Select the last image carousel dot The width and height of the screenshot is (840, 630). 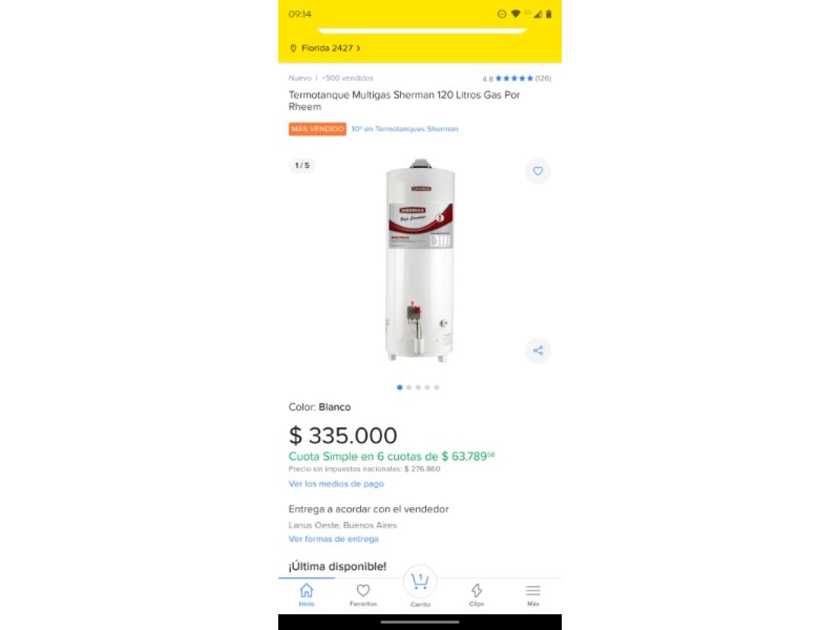pos(436,387)
